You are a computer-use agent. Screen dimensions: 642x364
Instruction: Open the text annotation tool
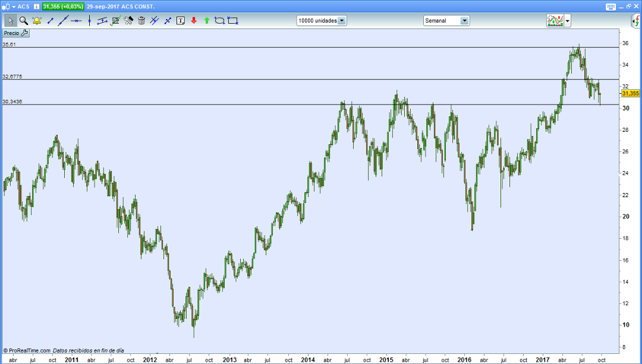pyautogui.click(x=181, y=20)
